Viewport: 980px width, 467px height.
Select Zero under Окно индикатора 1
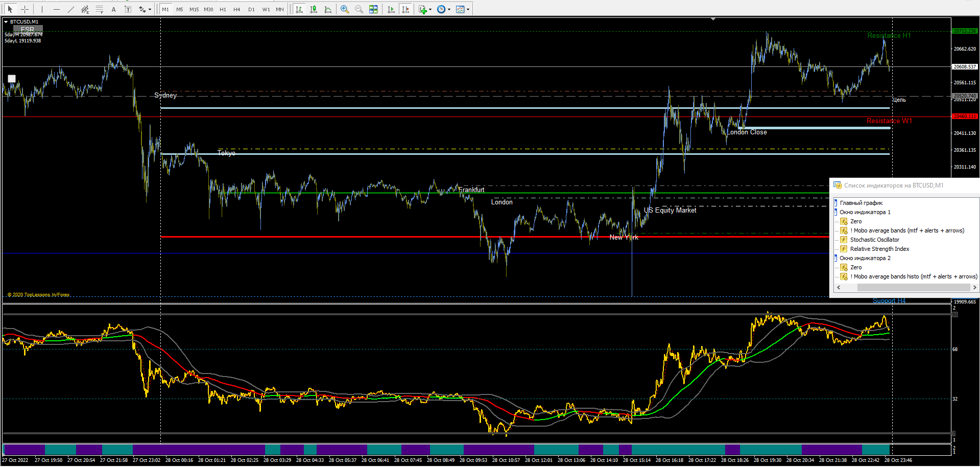(856, 221)
